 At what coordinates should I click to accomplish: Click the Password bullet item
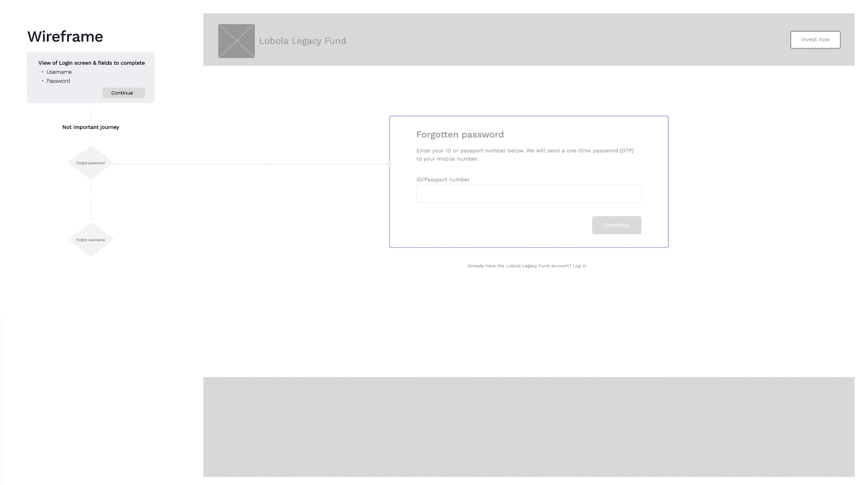coord(58,81)
